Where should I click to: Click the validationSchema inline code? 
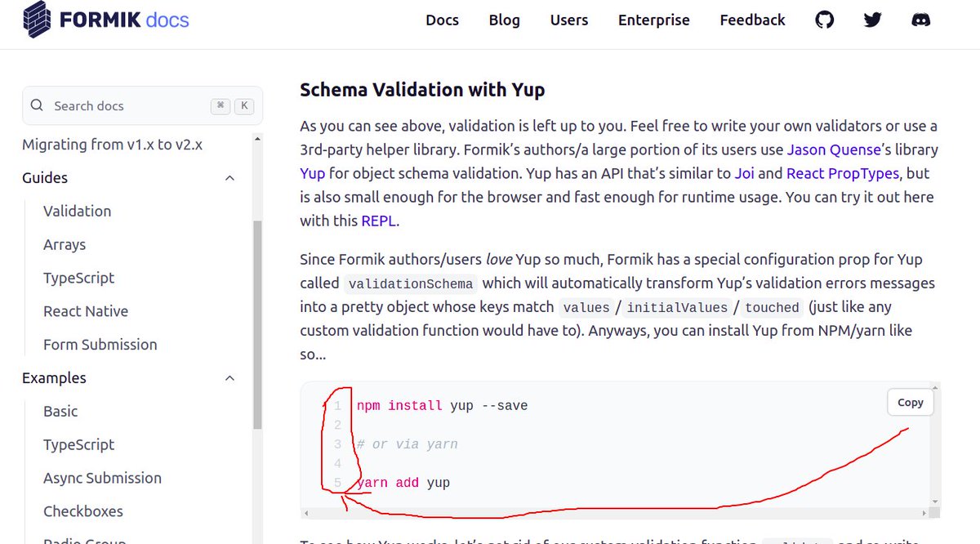point(411,284)
